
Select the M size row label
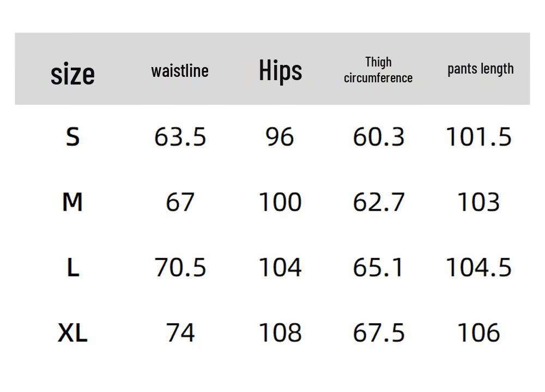72,202
